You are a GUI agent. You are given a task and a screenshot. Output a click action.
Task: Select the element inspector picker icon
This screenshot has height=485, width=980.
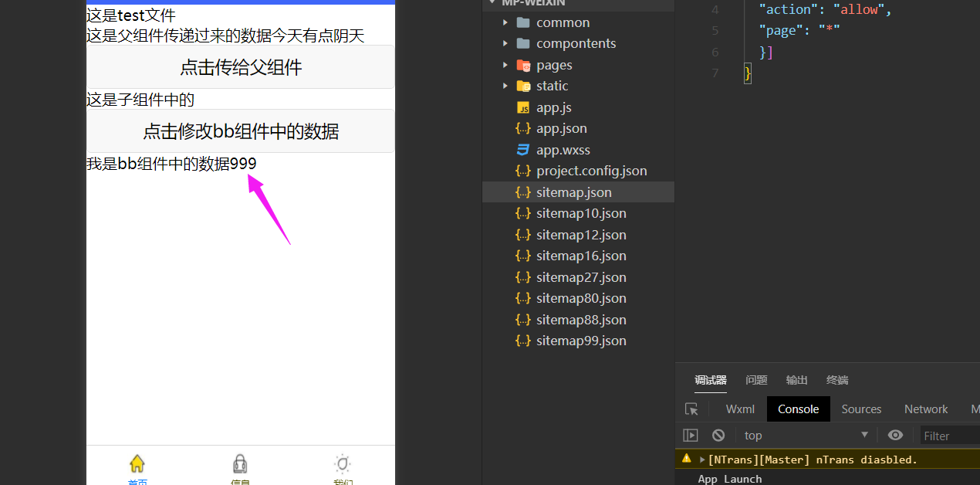pyautogui.click(x=691, y=409)
